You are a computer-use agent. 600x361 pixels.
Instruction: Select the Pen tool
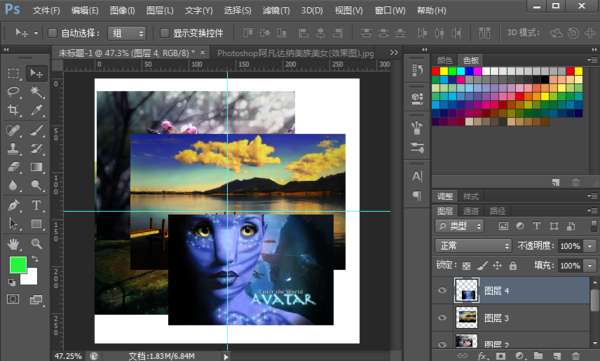tap(13, 205)
